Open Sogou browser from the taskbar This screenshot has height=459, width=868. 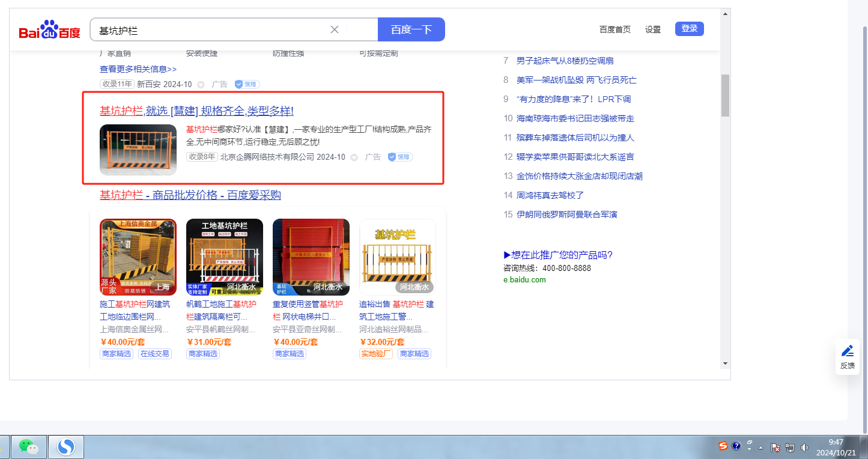(x=65, y=446)
